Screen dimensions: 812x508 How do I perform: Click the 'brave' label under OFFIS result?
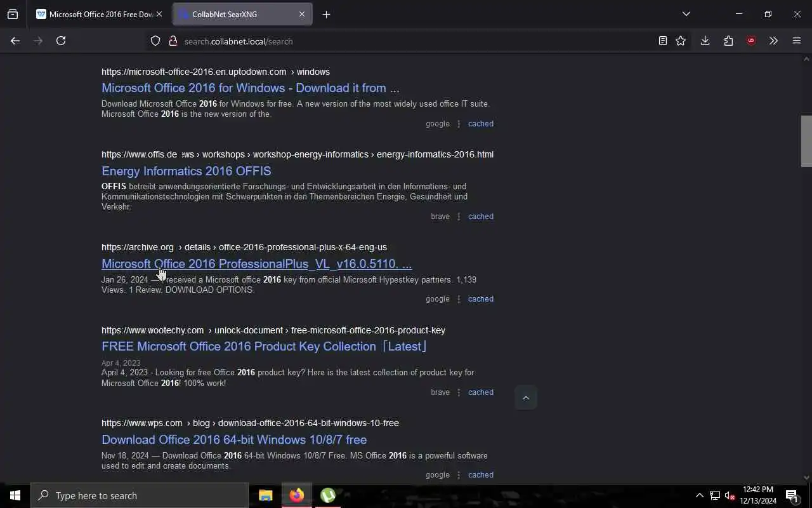pos(440,217)
